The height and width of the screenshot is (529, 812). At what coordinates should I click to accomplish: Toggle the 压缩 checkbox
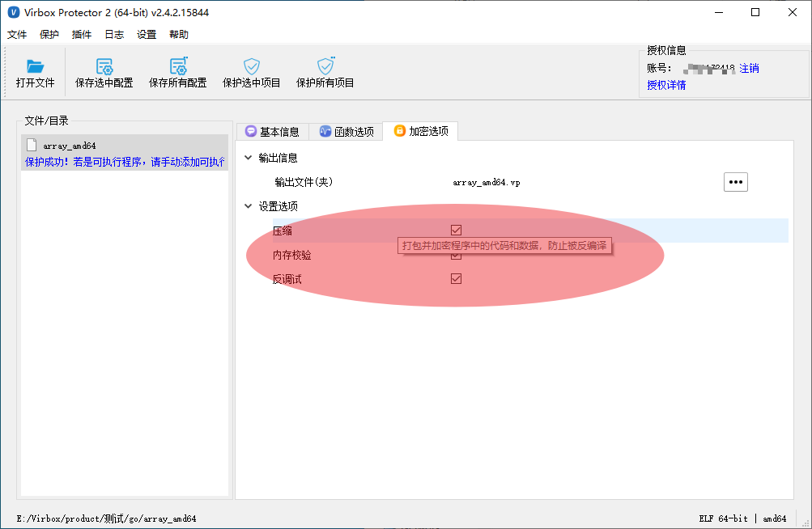[456, 231]
